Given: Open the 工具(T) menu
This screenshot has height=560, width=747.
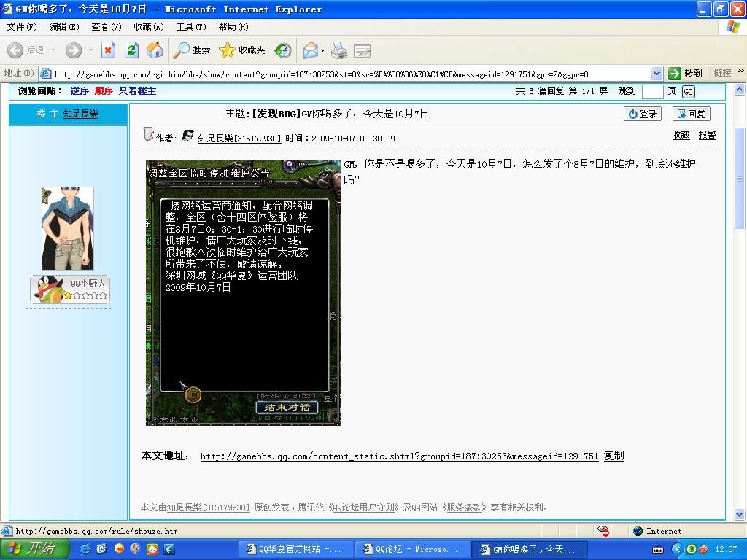Looking at the screenshot, I should click(191, 27).
